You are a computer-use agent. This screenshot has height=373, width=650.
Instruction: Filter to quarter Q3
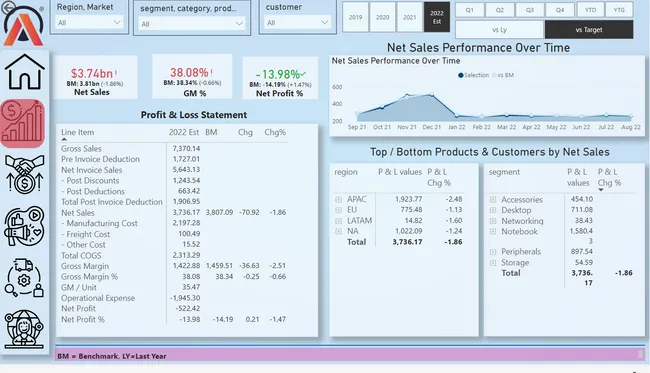click(530, 10)
